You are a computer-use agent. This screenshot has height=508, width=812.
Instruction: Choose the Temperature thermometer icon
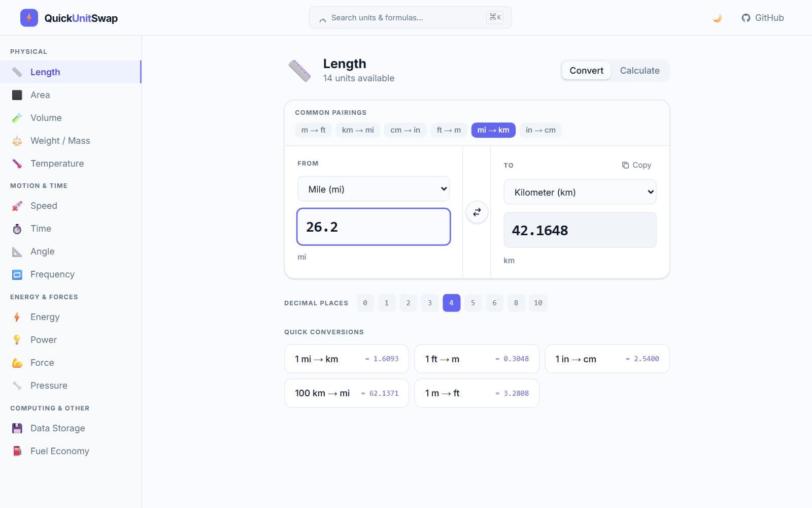[17, 164]
